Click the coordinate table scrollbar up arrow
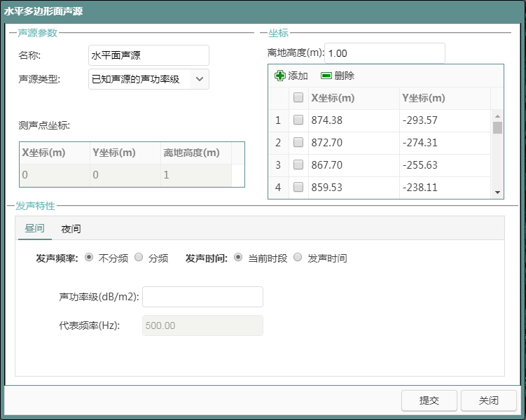Viewport: 526px width, 420px height. tap(498, 116)
